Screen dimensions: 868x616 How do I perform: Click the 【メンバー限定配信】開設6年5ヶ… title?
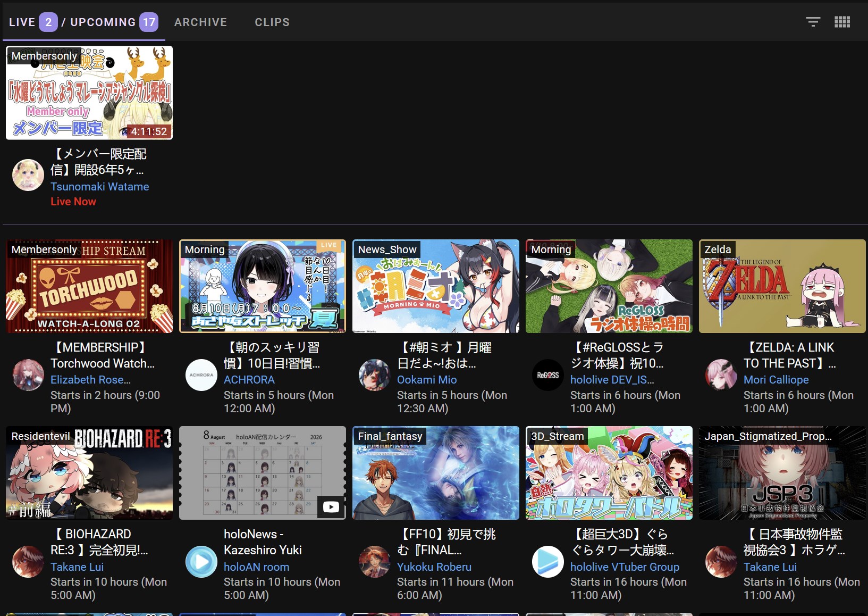(x=98, y=162)
